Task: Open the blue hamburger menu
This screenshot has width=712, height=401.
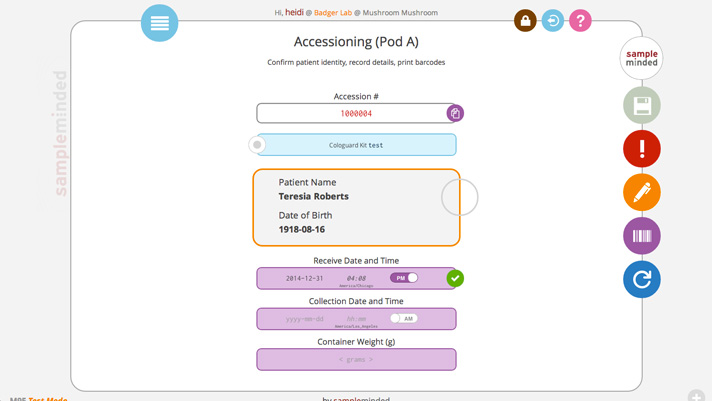Action: coord(160,23)
